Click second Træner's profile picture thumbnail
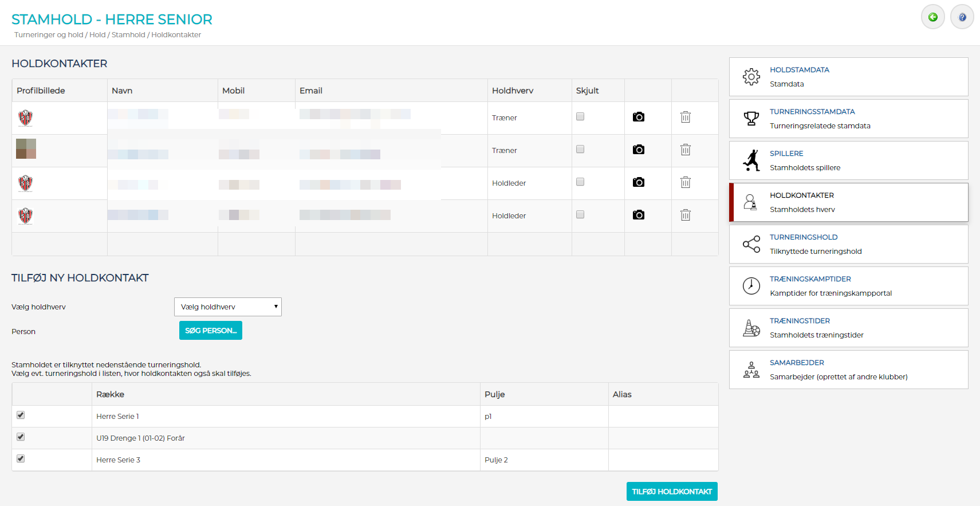 click(26, 149)
